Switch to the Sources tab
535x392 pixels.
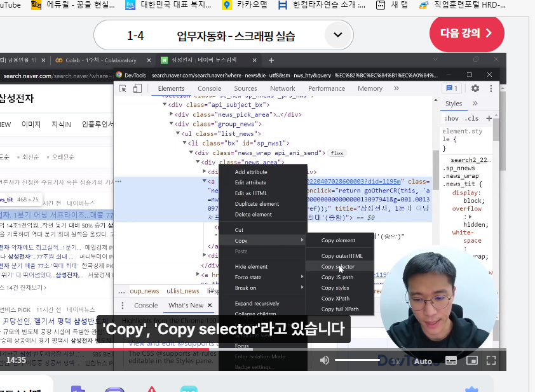[245, 88]
